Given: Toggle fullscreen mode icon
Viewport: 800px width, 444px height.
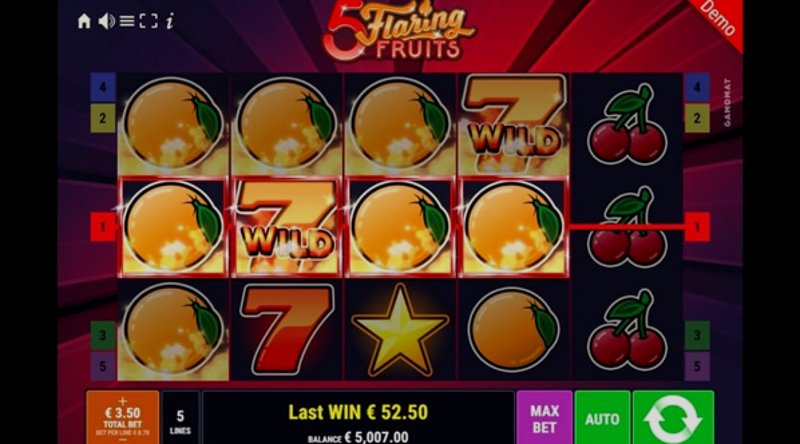Looking at the screenshot, I should pos(148,21).
